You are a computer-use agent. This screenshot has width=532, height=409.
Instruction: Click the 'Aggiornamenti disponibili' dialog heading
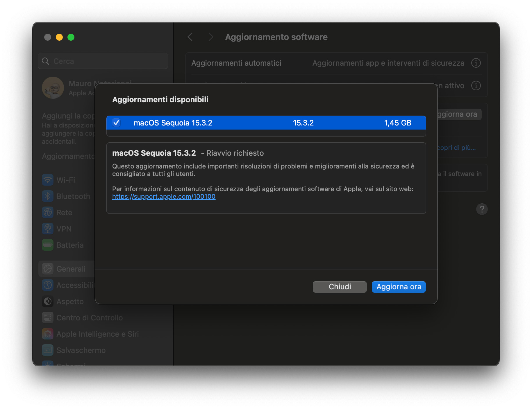(160, 100)
